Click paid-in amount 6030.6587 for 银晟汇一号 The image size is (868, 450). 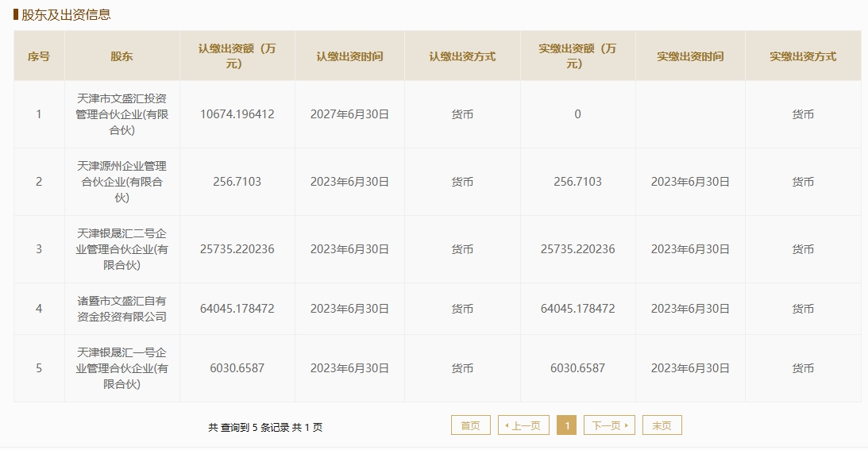point(577,368)
